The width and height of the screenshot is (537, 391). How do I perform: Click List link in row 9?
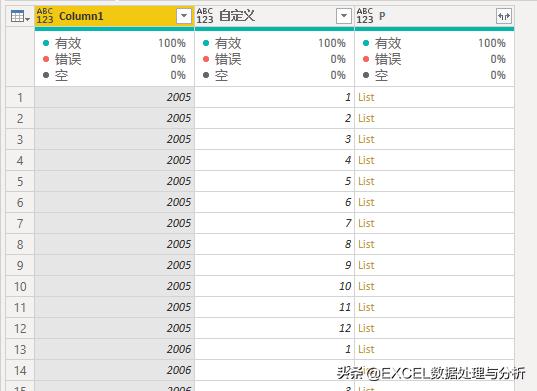tap(366, 265)
